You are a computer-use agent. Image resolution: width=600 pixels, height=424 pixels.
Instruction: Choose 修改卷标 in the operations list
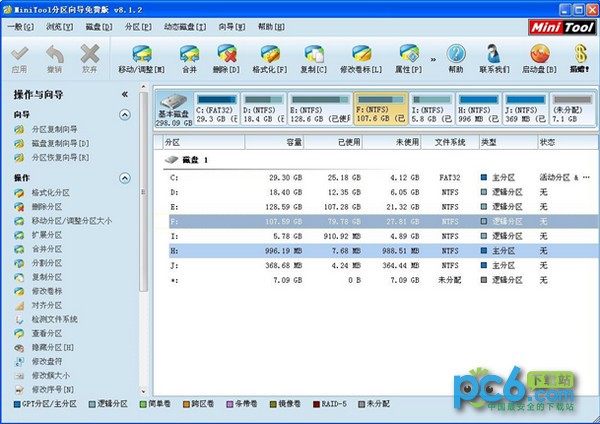click(x=47, y=291)
